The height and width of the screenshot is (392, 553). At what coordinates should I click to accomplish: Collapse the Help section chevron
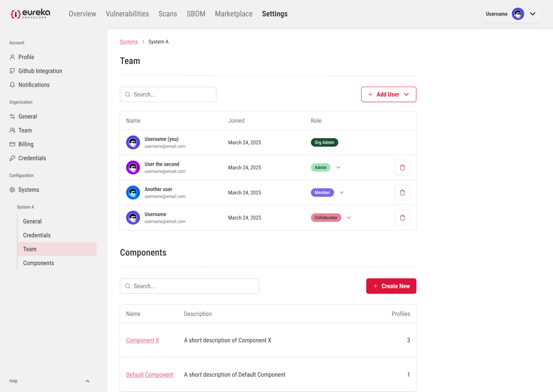coord(87,381)
